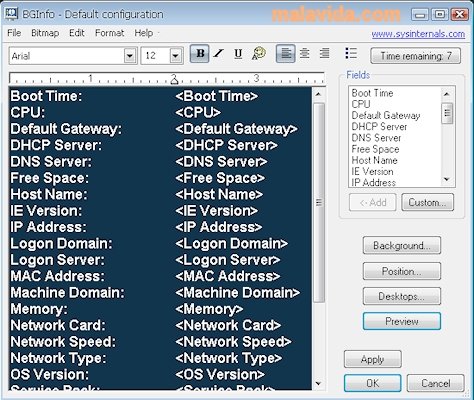
Task: Click Fields list scroll down arrow
Action: click(447, 180)
